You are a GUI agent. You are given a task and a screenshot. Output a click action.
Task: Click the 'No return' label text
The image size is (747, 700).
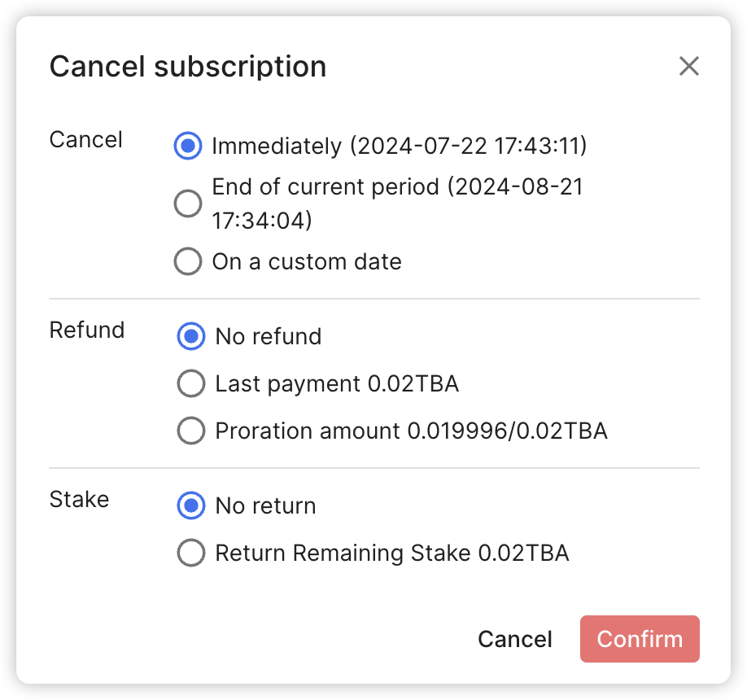[x=265, y=506]
